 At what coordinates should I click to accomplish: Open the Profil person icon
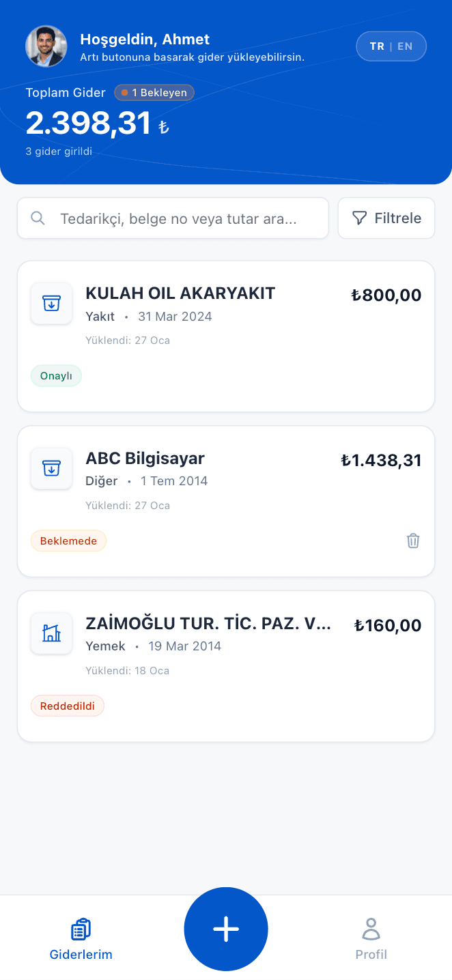click(x=371, y=928)
